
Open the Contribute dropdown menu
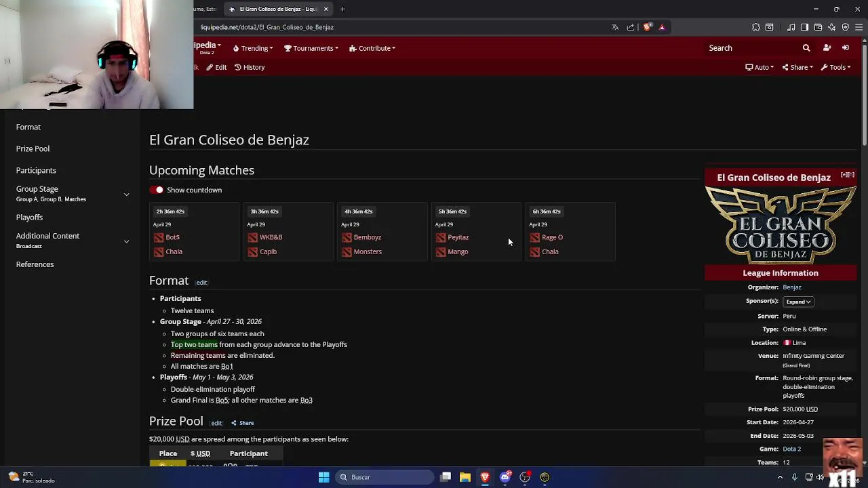click(372, 48)
